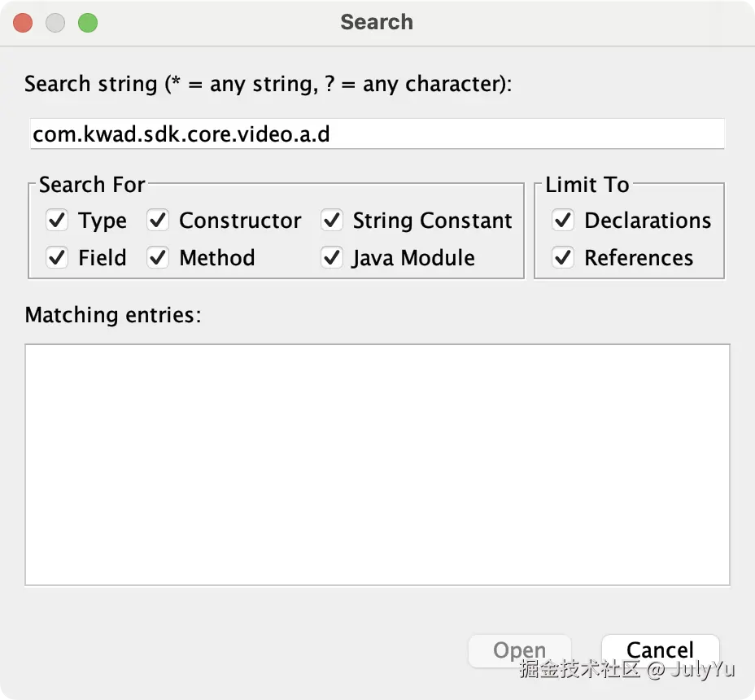The width and height of the screenshot is (755, 700).
Task: Toggle the References checkbox
Action: (563, 258)
